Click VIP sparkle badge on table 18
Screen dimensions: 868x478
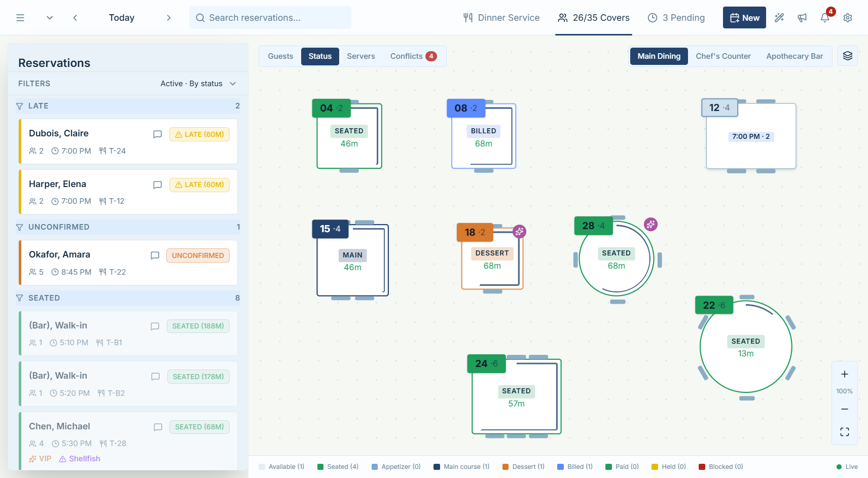tap(519, 232)
